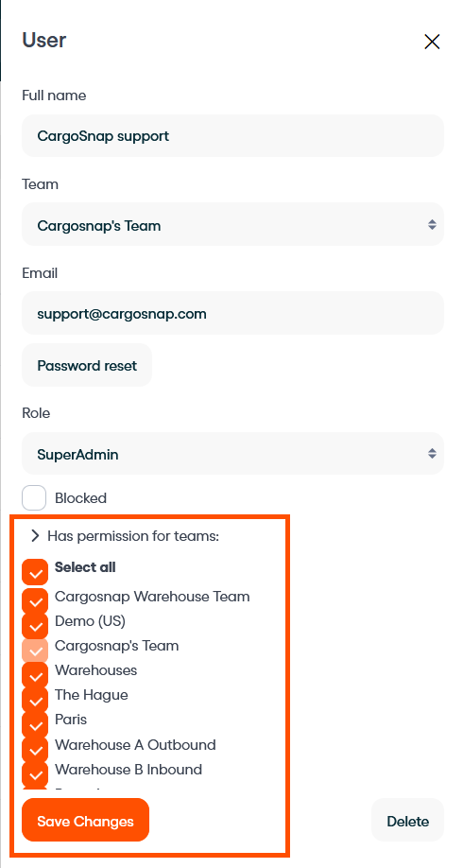Toggle the Cargosnap's Team permission checkbox
463x868 pixels.
point(35,650)
